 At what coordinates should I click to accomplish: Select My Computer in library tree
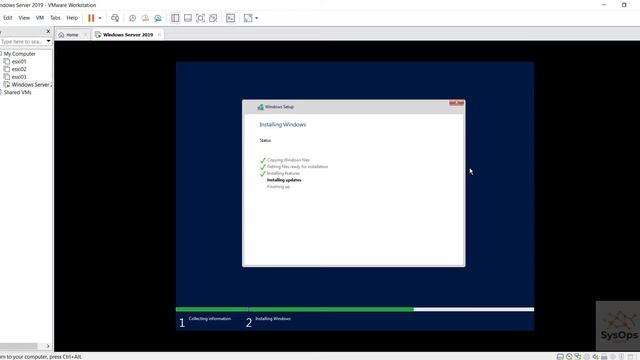point(20,53)
